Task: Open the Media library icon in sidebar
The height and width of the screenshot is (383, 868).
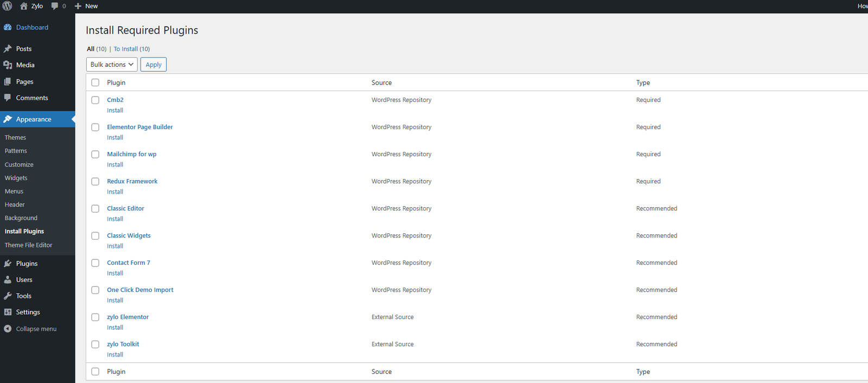Action: [x=8, y=65]
